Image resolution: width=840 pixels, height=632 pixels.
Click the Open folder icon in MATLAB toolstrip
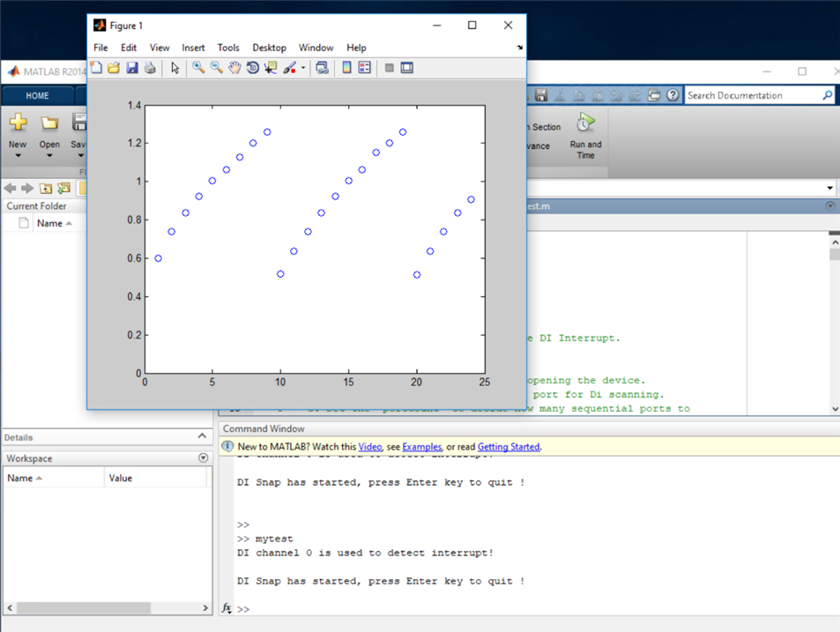click(x=49, y=123)
